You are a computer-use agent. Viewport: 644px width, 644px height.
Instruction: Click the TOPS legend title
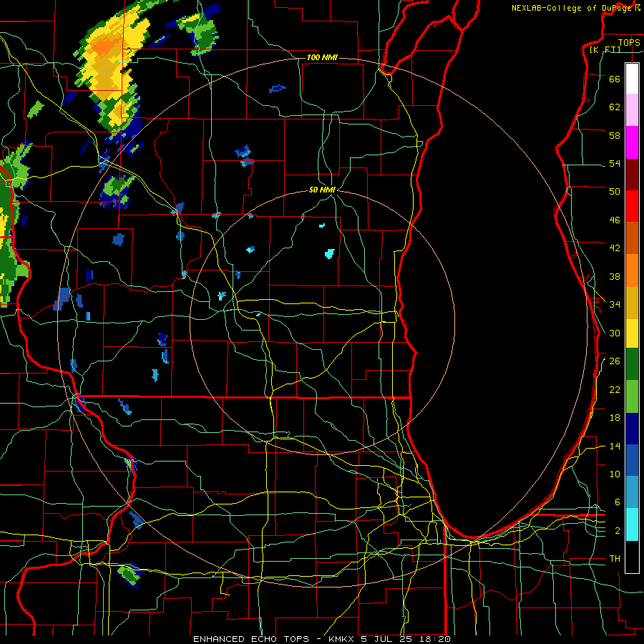[x=629, y=42]
